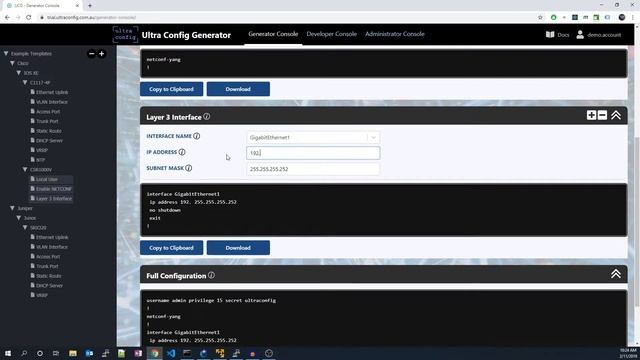Download the netconf-yang config block
The width and height of the screenshot is (640, 360).
[x=238, y=89]
